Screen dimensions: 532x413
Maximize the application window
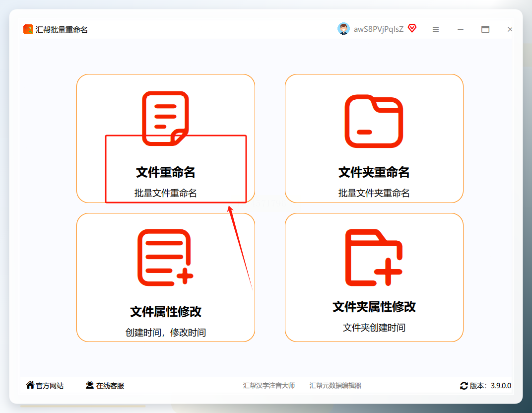(x=485, y=29)
